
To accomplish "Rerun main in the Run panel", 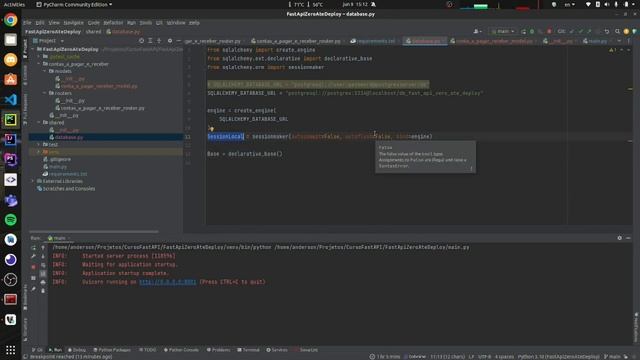I will [x=33, y=248].
